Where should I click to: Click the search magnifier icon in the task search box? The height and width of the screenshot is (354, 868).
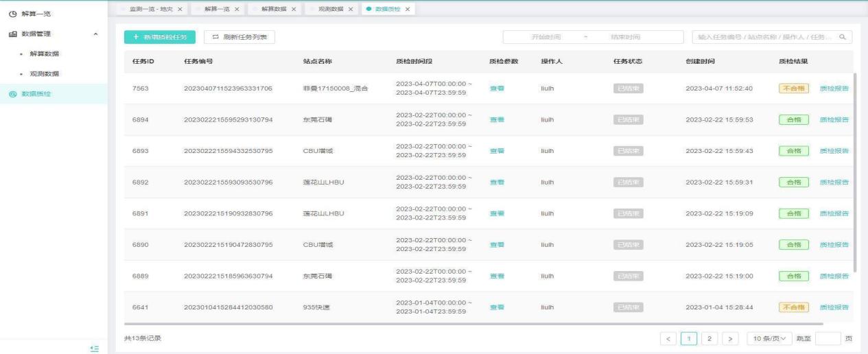(843, 37)
